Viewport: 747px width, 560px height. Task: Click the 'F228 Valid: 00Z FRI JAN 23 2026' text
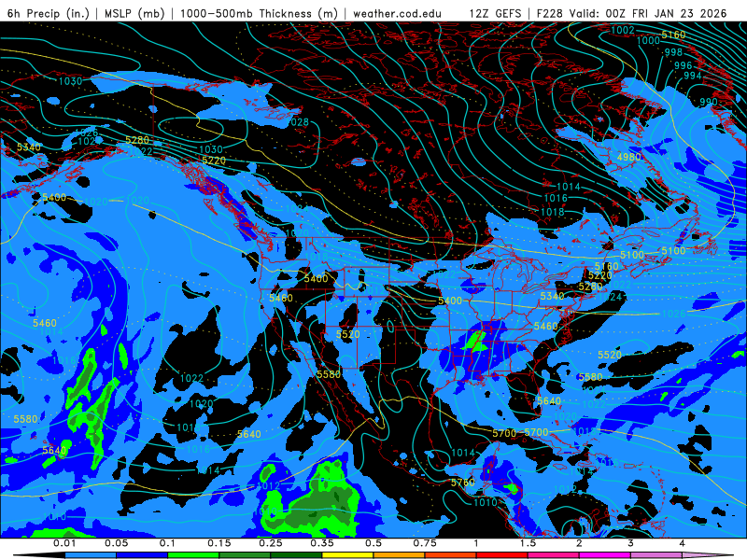coord(632,13)
